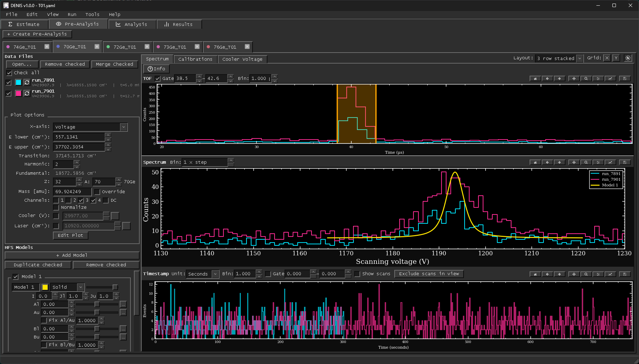Image resolution: width=639 pixels, height=364 pixels.
Task: Close the 72Ge_T01 tab
Action: tap(147, 47)
